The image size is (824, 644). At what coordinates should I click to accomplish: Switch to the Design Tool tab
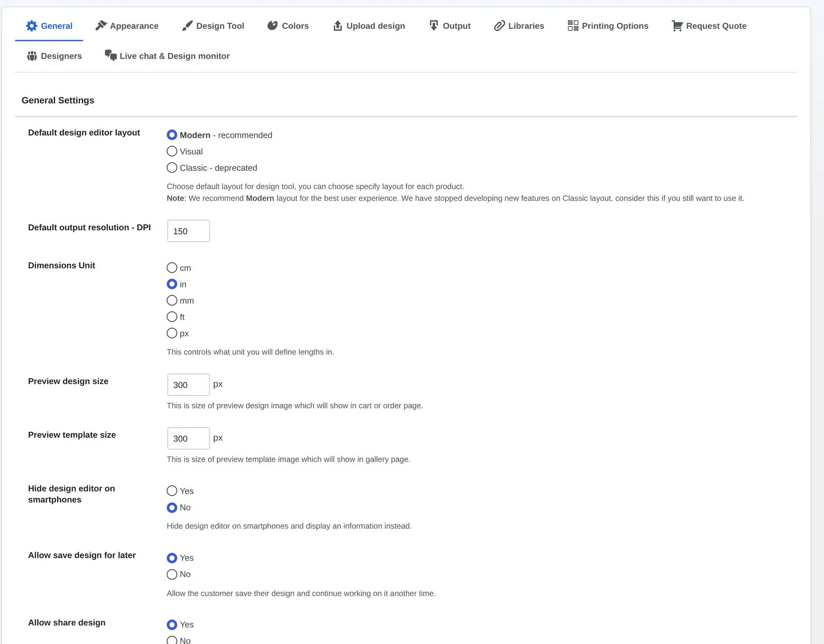213,26
